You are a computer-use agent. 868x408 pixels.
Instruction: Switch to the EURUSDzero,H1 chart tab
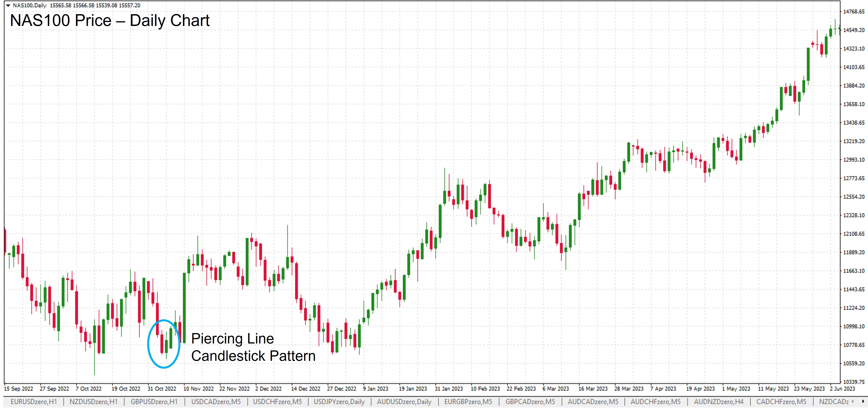(x=34, y=402)
